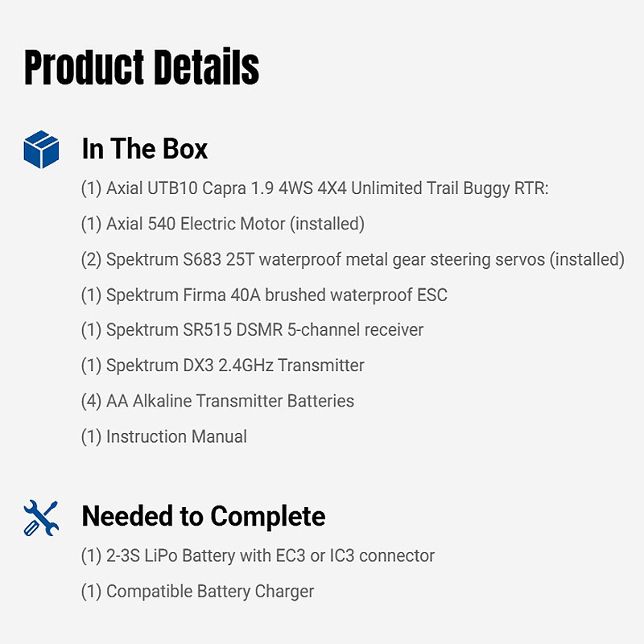Click the Spektrum SR515 DSMR receiver line
Image resolution: width=644 pixels, height=644 pixels.
[x=252, y=330]
